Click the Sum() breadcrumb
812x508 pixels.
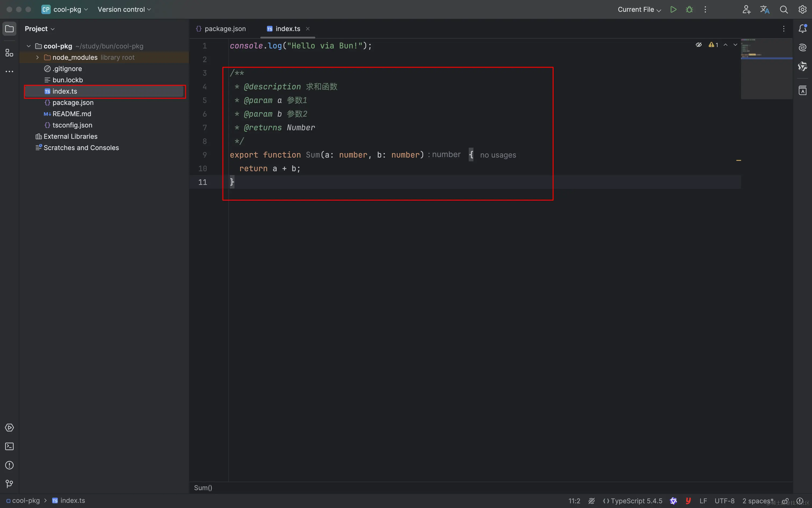point(203,488)
